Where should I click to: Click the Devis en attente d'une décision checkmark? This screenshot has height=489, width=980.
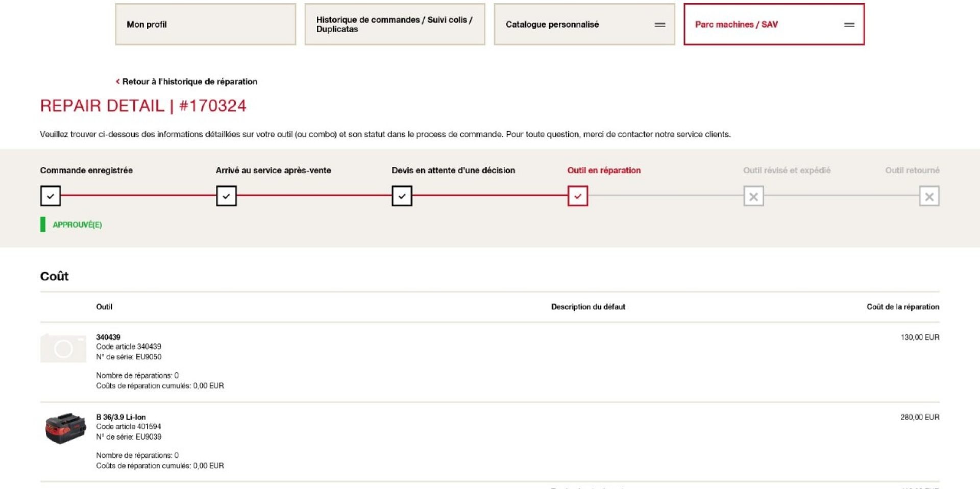coord(402,196)
